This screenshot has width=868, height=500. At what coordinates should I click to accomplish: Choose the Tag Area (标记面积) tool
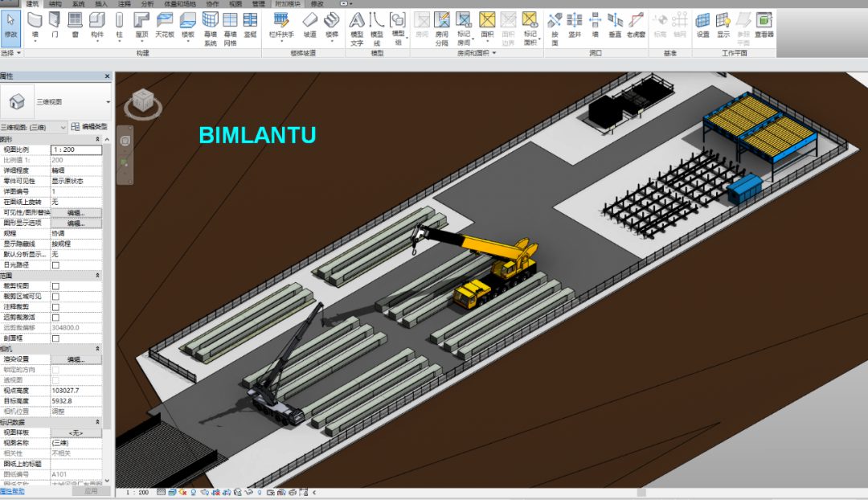pyautogui.click(x=530, y=29)
